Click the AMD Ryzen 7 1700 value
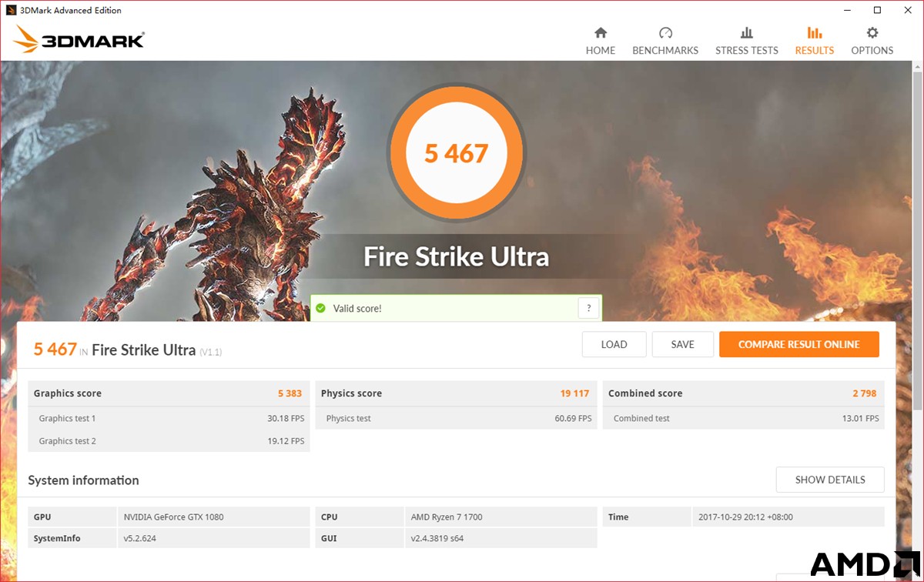The image size is (924, 582). click(x=447, y=517)
